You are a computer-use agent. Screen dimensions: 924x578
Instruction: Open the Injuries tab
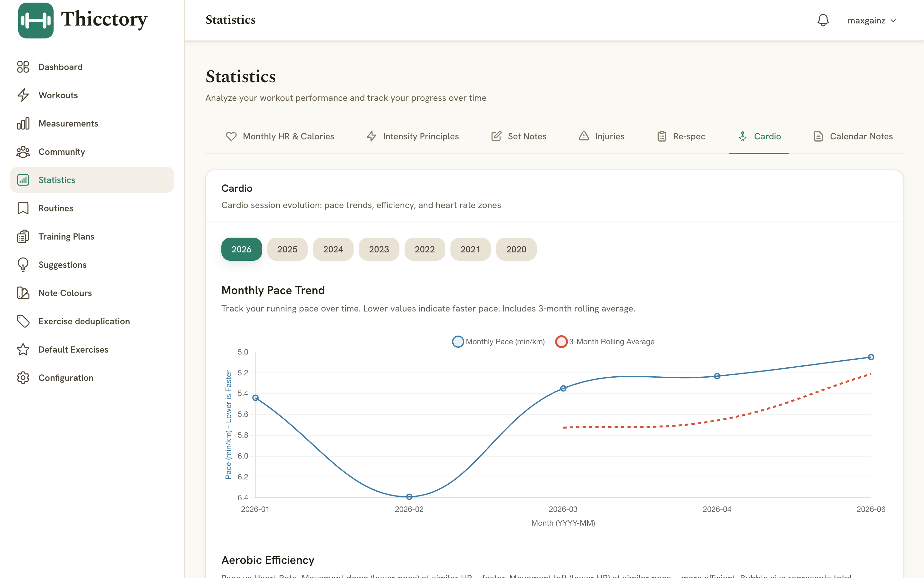pos(601,136)
